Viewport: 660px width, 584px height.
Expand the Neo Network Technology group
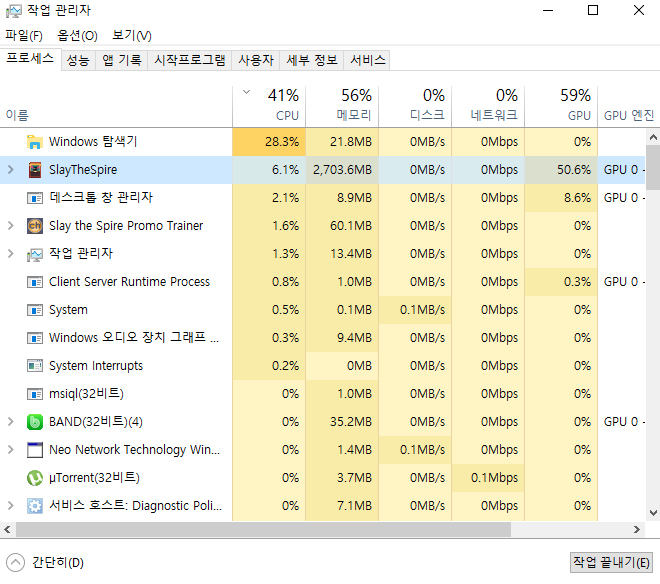(x=11, y=450)
